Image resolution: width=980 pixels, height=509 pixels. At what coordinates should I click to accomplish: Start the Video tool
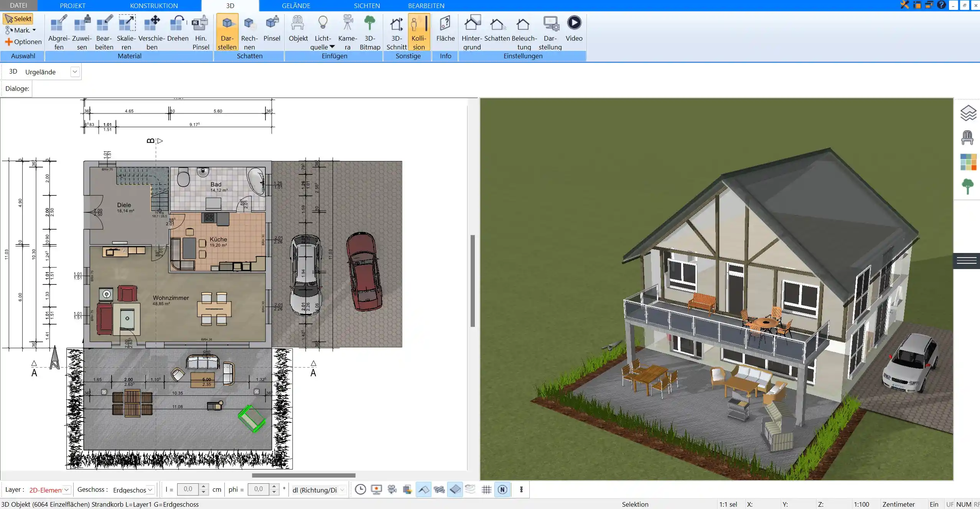[574, 28]
